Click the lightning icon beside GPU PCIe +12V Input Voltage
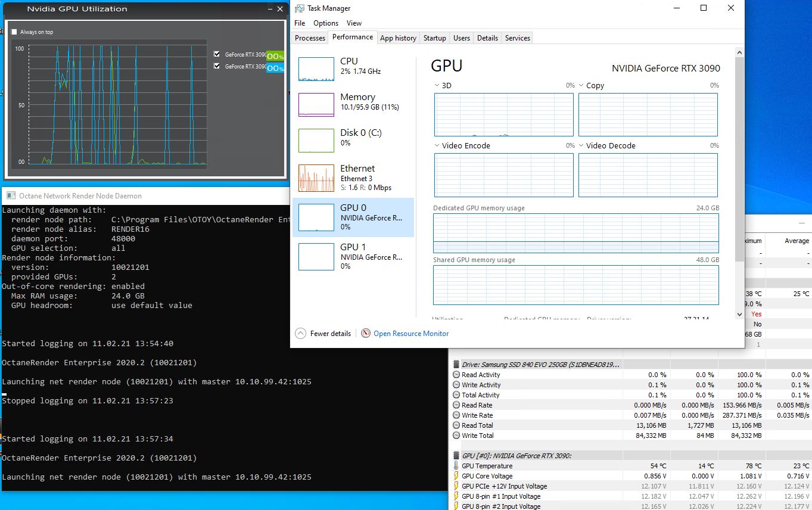Viewport: 812px width, 510px height. click(456, 486)
